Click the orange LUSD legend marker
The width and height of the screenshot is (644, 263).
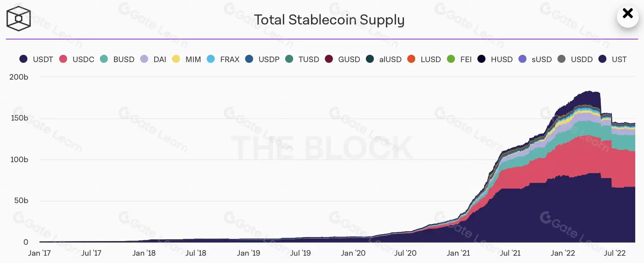coord(411,59)
